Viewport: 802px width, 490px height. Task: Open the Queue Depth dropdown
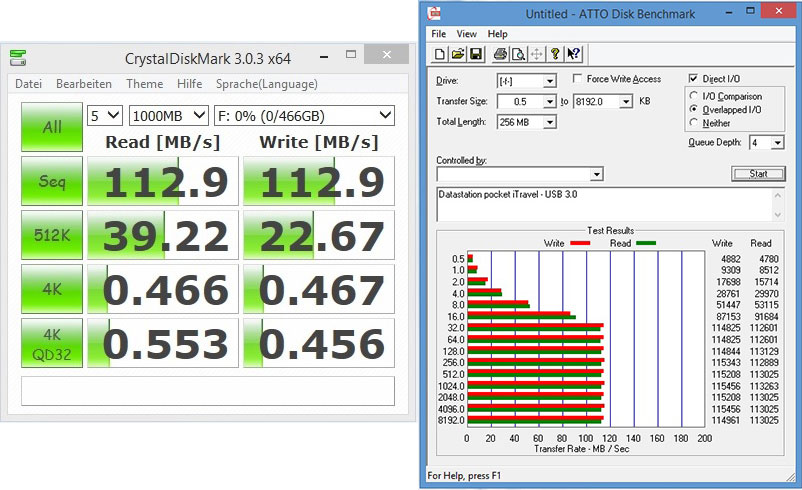tap(777, 143)
